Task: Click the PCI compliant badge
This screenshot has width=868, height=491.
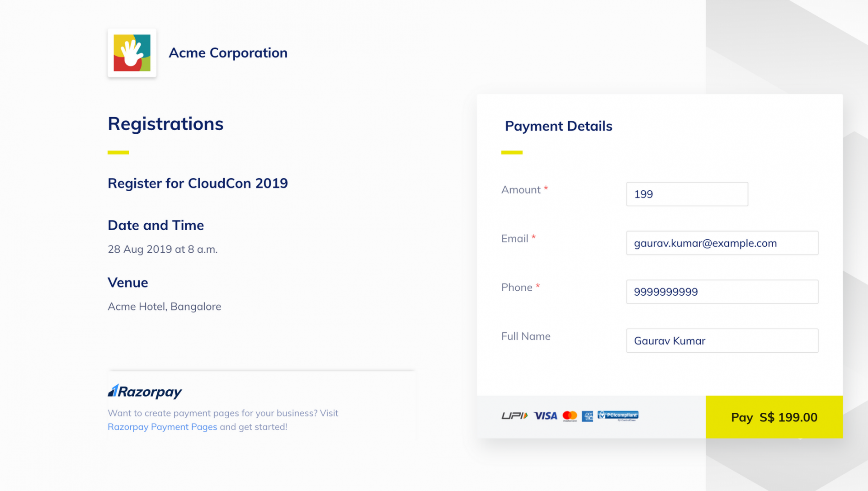Action: [x=618, y=415]
